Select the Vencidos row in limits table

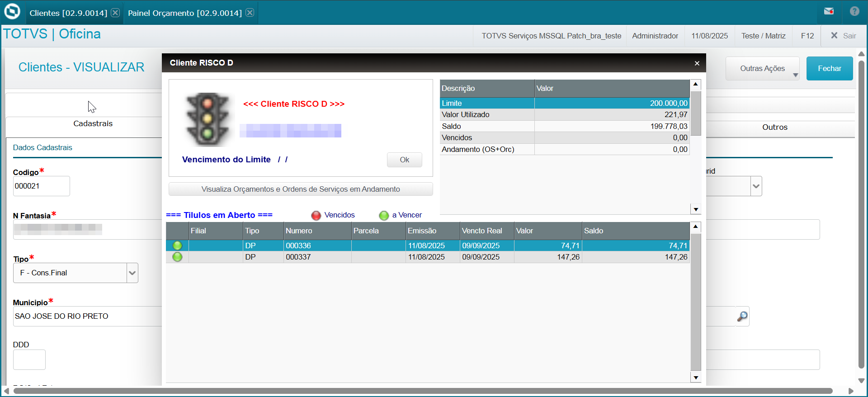click(565, 138)
